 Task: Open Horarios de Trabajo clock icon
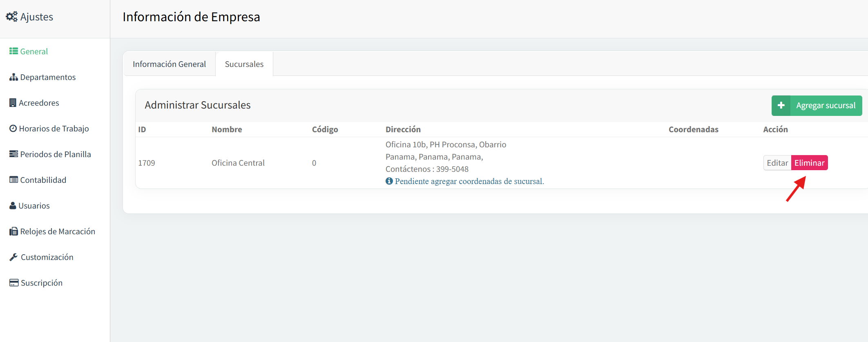pyautogui.click(x=13, y=129)
